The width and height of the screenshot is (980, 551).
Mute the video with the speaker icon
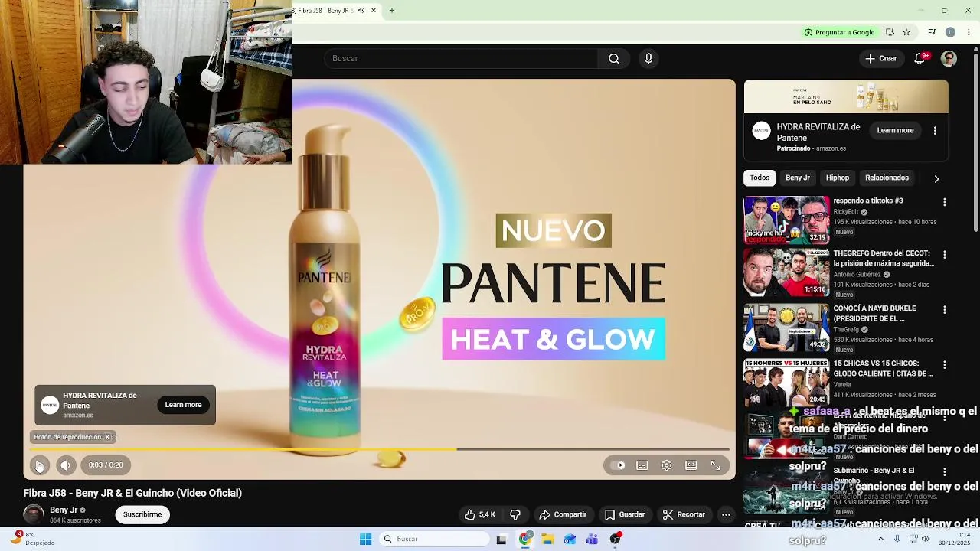click(x=66, y=465)
